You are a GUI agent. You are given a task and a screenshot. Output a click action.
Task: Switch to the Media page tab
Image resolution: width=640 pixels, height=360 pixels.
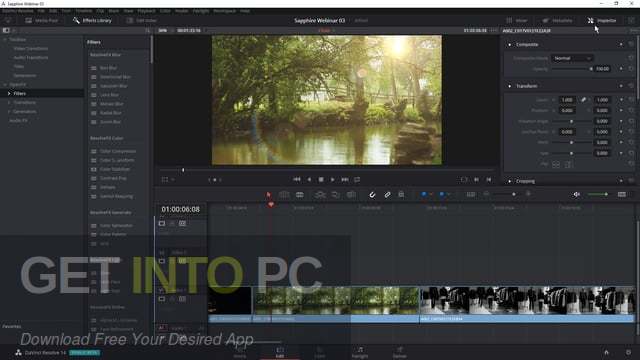click(240, 353)
